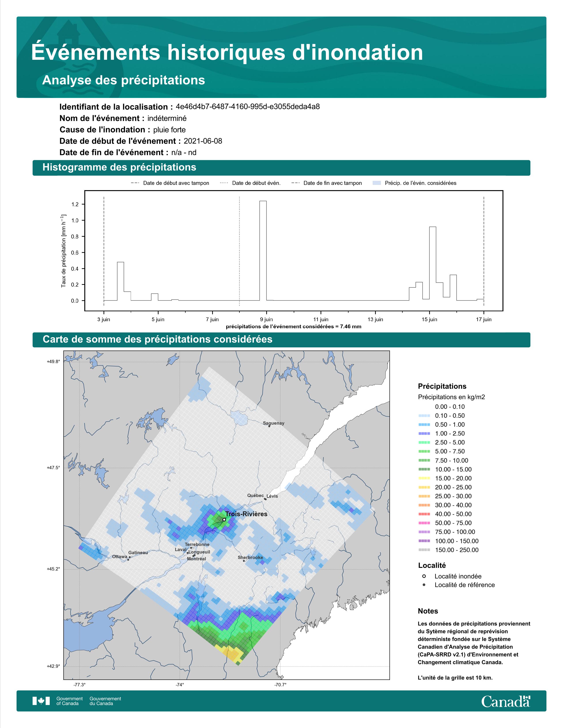This screenshot has width=563, height=728.
Task: Click the Saguenay reference locality dot
Action: pyautogui.click(x=269, y=426)
